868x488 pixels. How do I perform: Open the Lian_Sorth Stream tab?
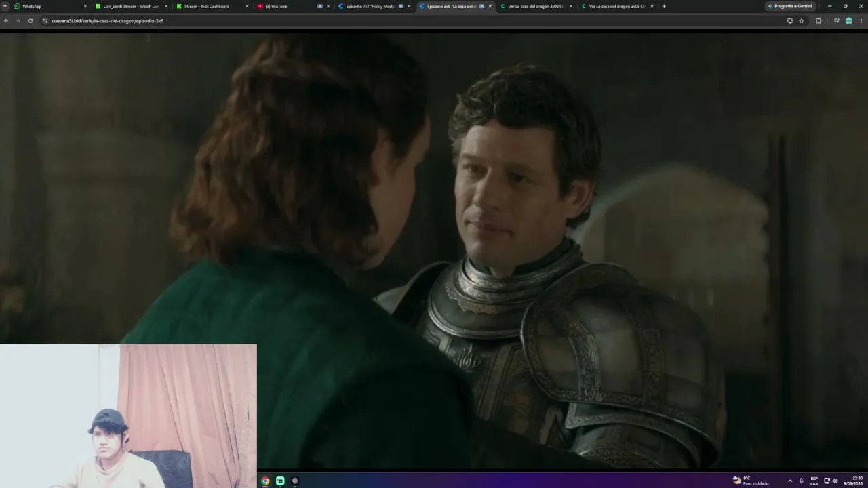tap(131, 6)
